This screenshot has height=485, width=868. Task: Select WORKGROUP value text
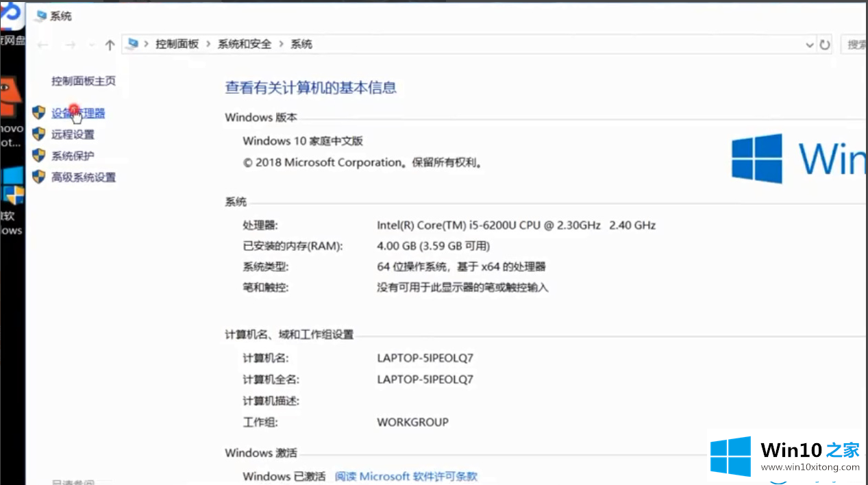(412, 422)
